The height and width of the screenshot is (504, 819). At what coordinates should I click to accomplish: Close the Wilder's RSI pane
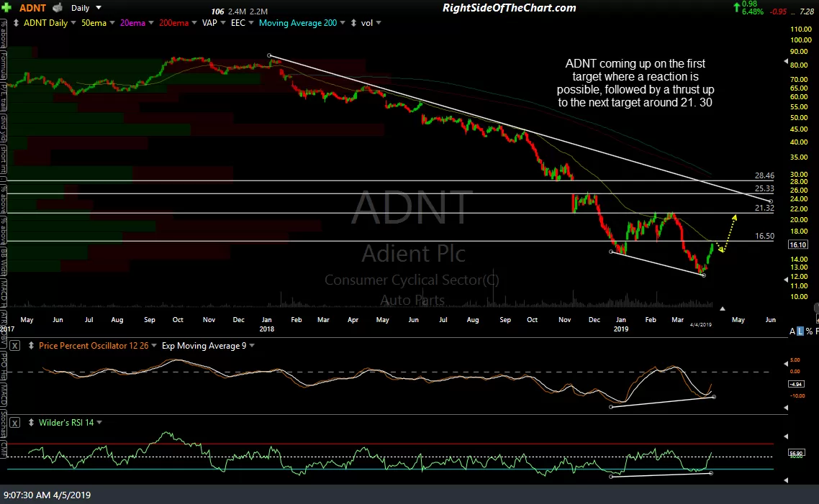pyautogui.click(x=14, y=423)
